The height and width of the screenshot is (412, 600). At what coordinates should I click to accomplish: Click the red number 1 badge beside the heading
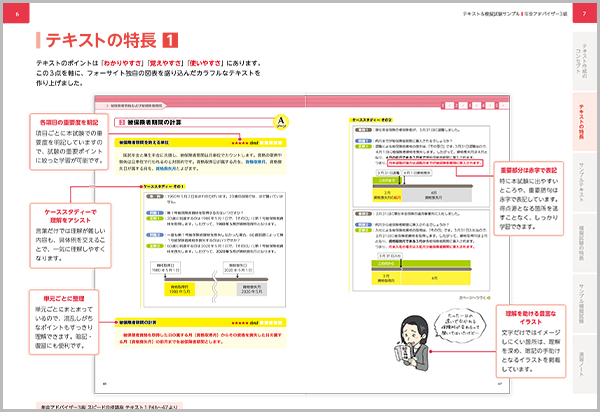pos(170,40)
